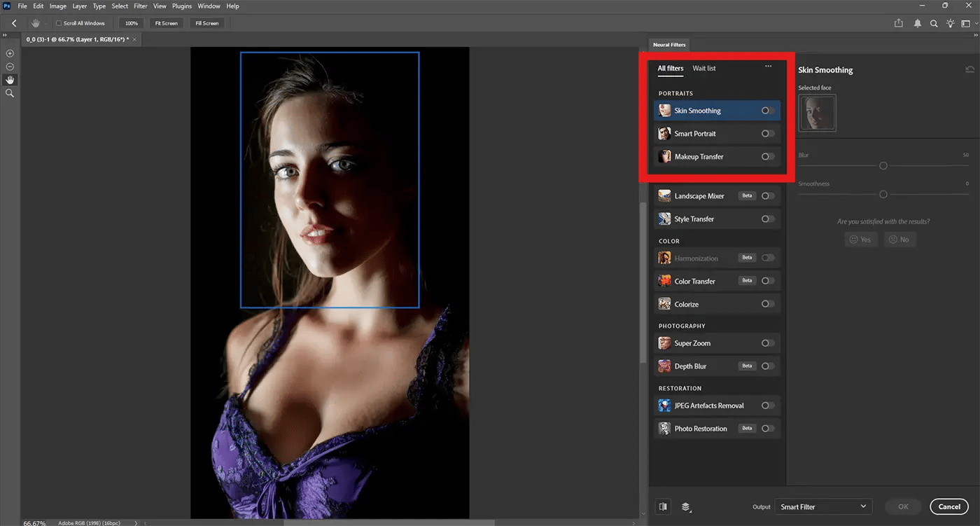The width and height of the screenshot is (980, 526).
Task: Select the Zoom magnifier tool in left toolbar
Action: 10,93
